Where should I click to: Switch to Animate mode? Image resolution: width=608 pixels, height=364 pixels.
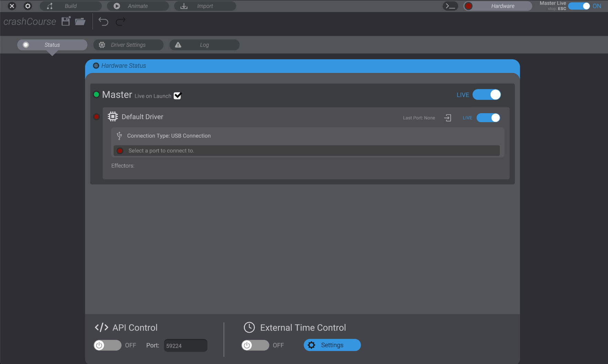(x=137, y=6)
